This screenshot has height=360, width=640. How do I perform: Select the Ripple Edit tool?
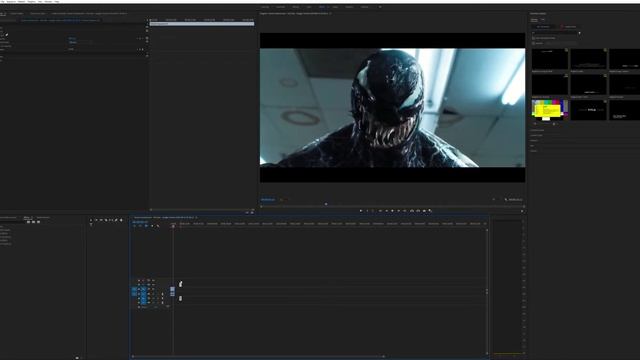coord(101,220)
